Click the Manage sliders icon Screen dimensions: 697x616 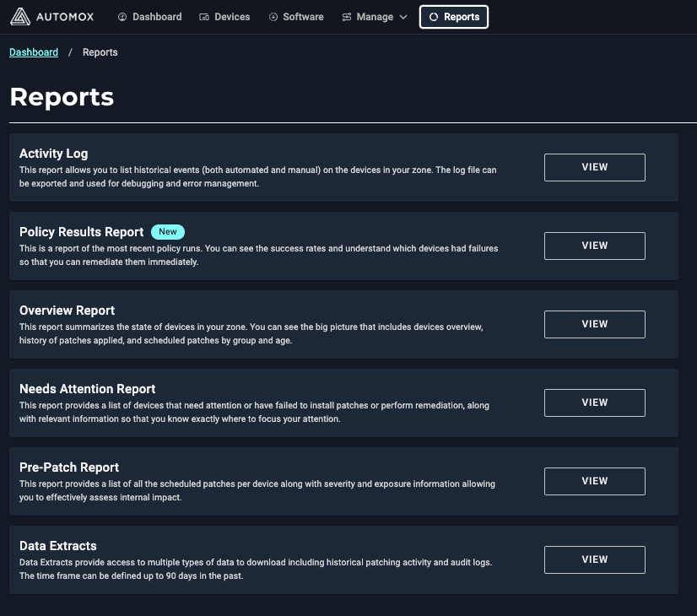pos(349,16)
